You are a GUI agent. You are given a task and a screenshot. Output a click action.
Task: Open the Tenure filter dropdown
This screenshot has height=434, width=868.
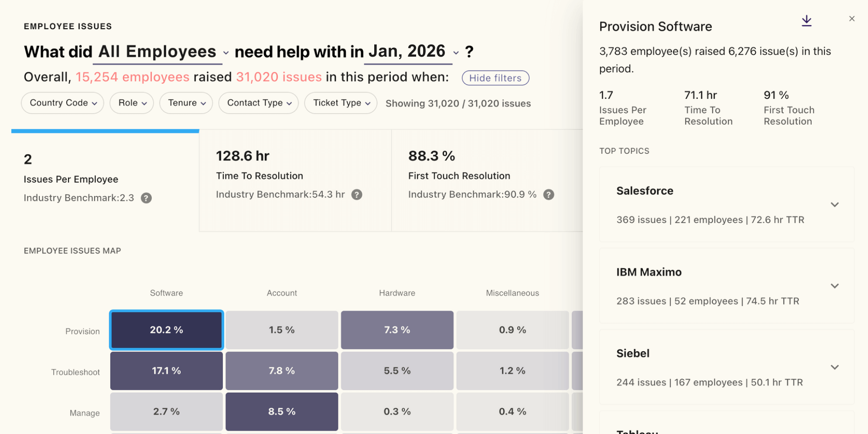coord(186,103)
